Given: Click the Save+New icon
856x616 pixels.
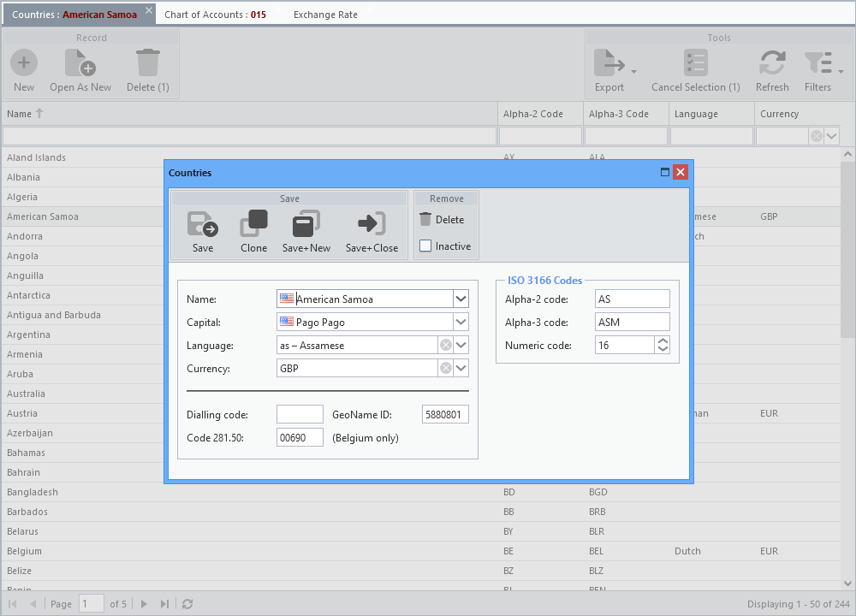Looking at the screenshot, I should point(306,223).
